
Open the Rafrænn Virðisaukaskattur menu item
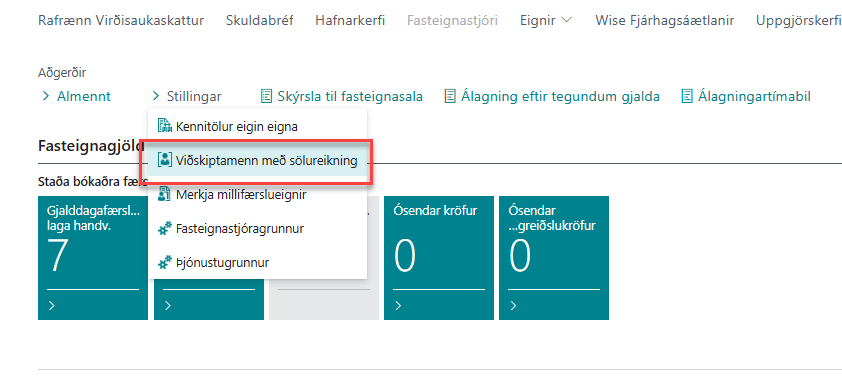(x=121, y=21)
